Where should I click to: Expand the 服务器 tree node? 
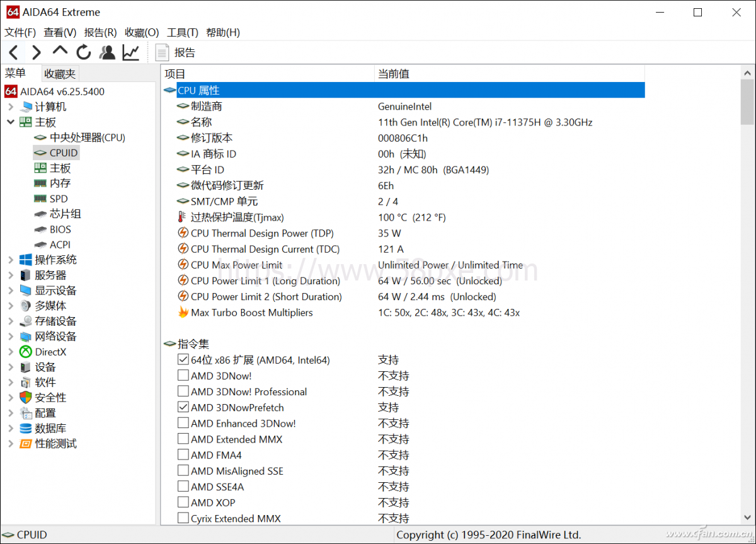click(x=11, y=275)
